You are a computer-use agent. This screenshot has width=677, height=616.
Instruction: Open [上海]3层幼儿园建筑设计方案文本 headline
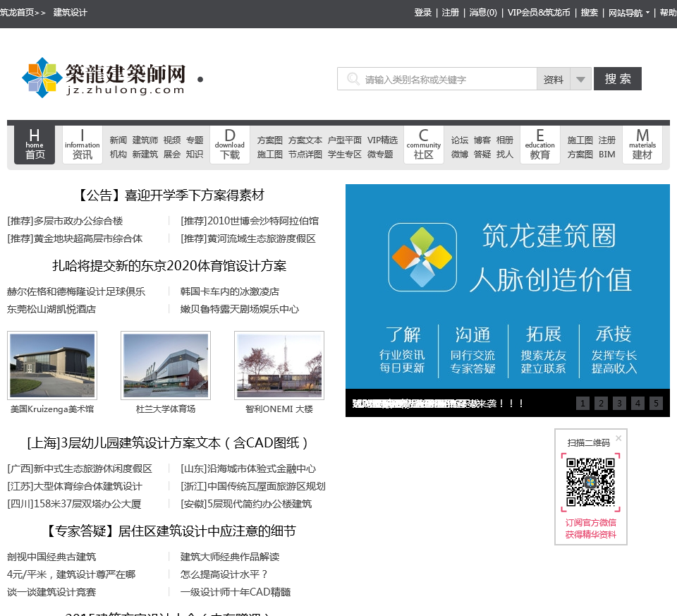(169, 443)
